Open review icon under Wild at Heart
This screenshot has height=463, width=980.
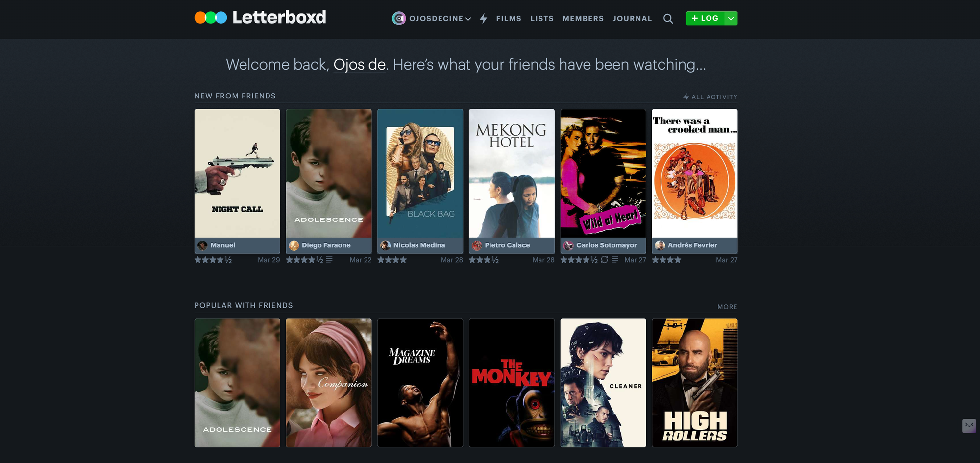pyautogui.click(x=615, y=260)
